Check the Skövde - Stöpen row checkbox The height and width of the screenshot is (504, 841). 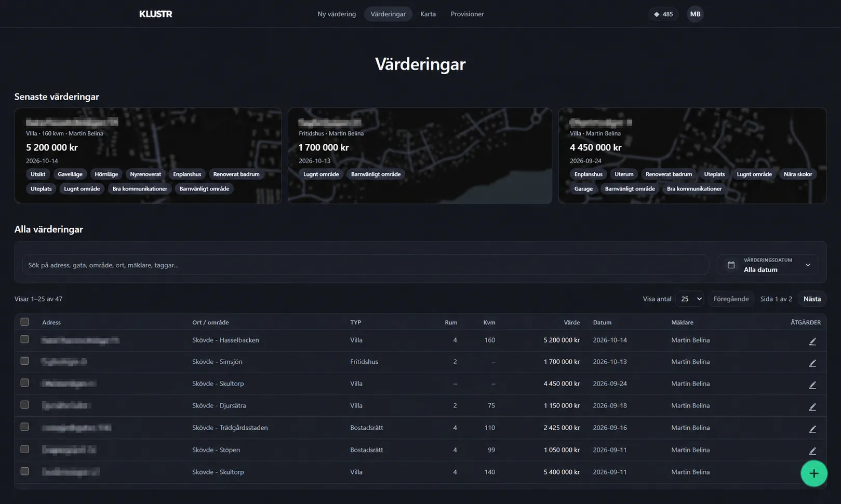24,449
